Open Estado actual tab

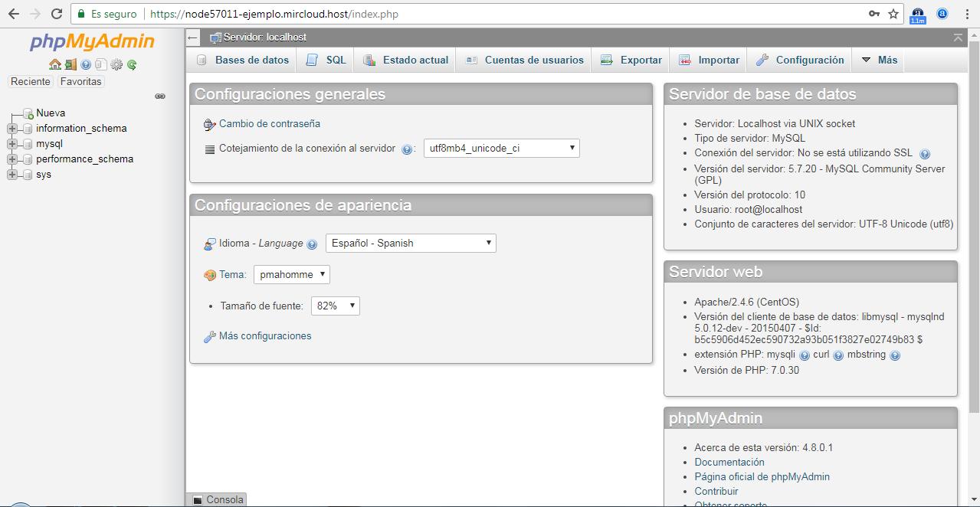pos(405,60)
